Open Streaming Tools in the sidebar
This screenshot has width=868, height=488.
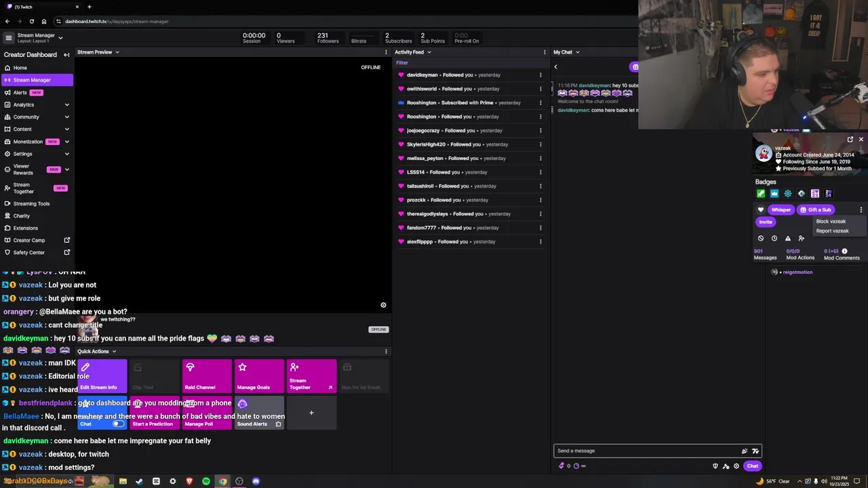click(x=37, y=203)
